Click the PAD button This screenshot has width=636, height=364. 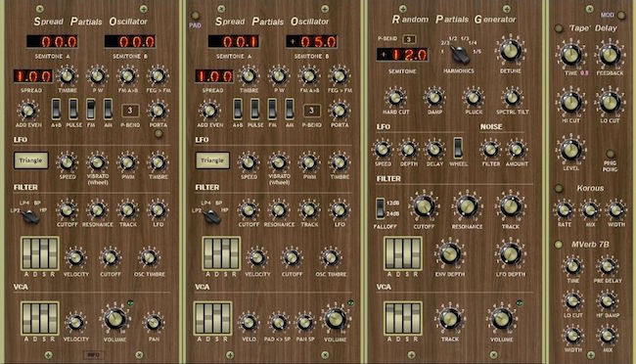[x=195, y=16]
